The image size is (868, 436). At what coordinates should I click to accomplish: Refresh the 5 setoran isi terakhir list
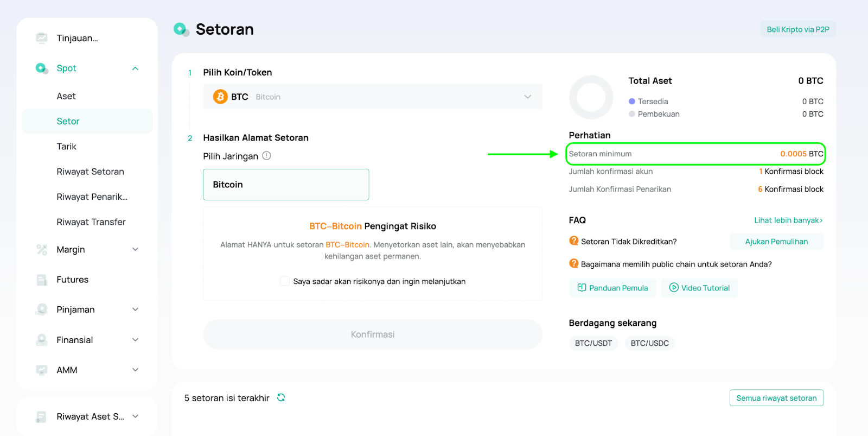click(x=281, y=397)
